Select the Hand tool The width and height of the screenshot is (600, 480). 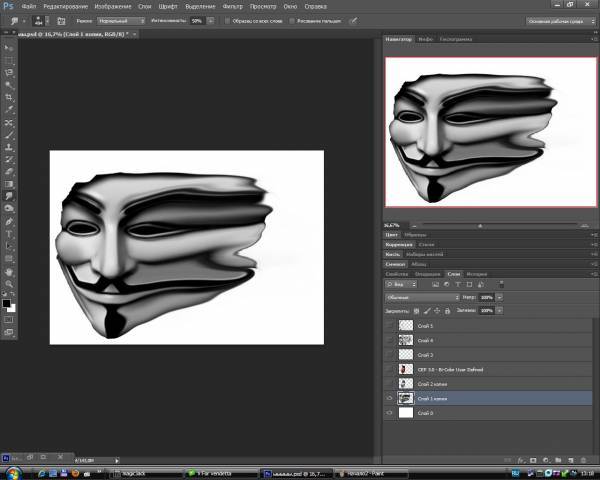[9, 271]
